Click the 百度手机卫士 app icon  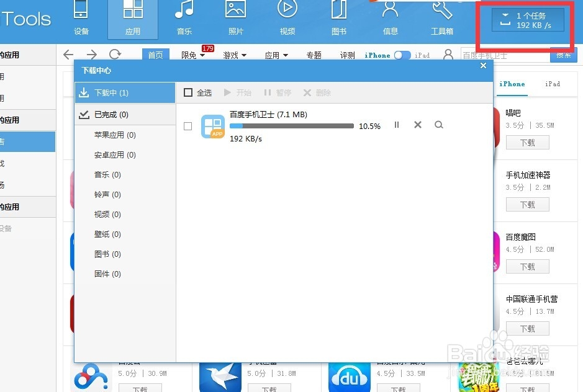coord(213,127)
